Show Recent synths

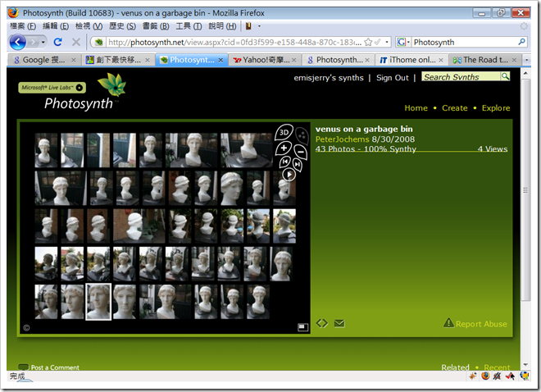point(497,367)
